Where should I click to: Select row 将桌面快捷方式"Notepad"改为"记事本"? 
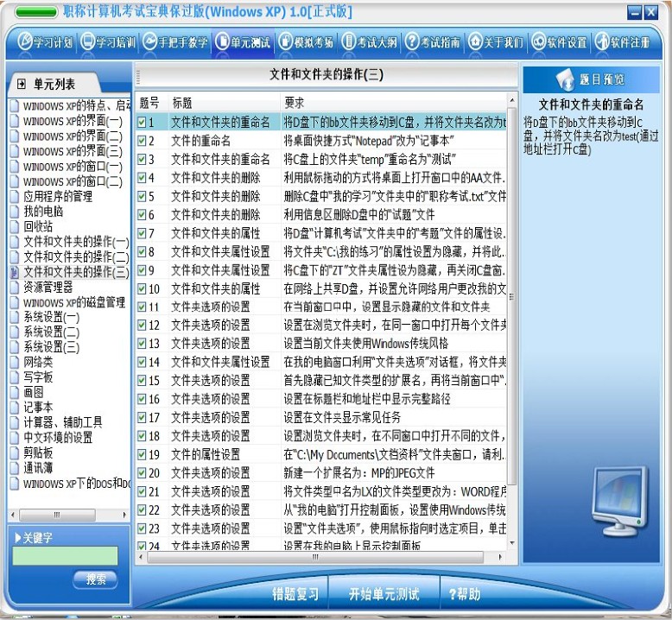[321, 141]
